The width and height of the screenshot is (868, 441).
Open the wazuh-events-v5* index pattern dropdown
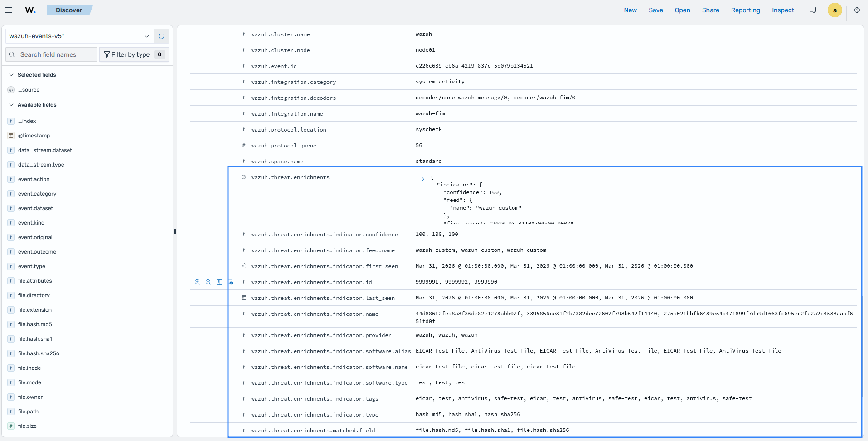80,36
